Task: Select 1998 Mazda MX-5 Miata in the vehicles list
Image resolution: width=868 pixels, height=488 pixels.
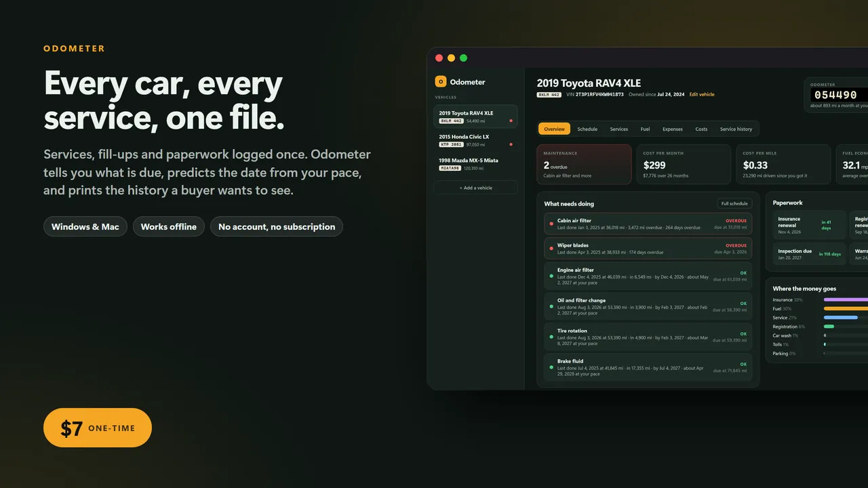Action: 475,164
